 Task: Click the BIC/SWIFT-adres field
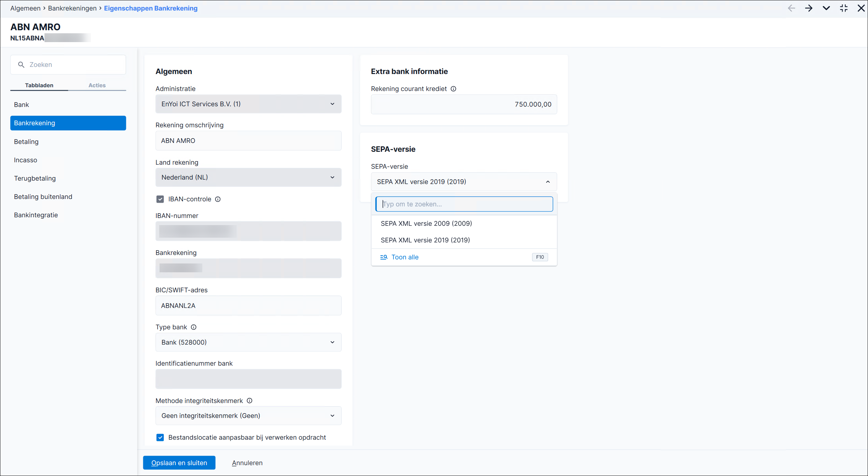pyautogui.click(x=248, y=306)
